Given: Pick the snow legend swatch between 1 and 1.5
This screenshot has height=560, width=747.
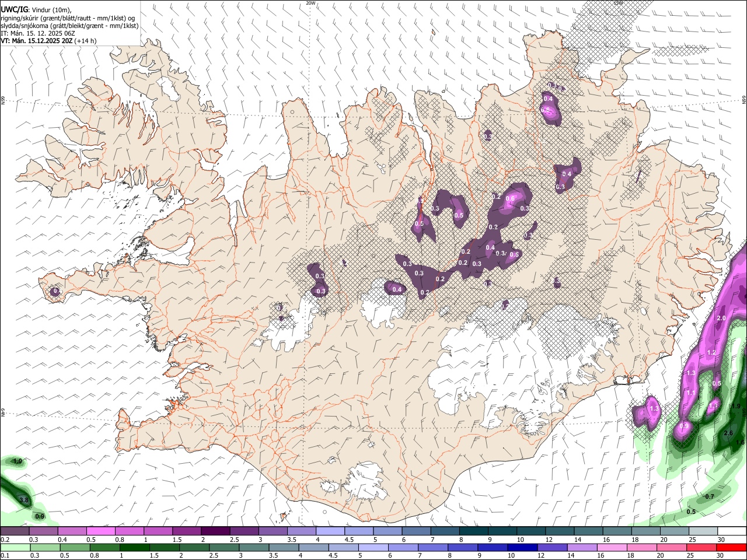Looking at the screenshot, I should click(x=158, y=531).
